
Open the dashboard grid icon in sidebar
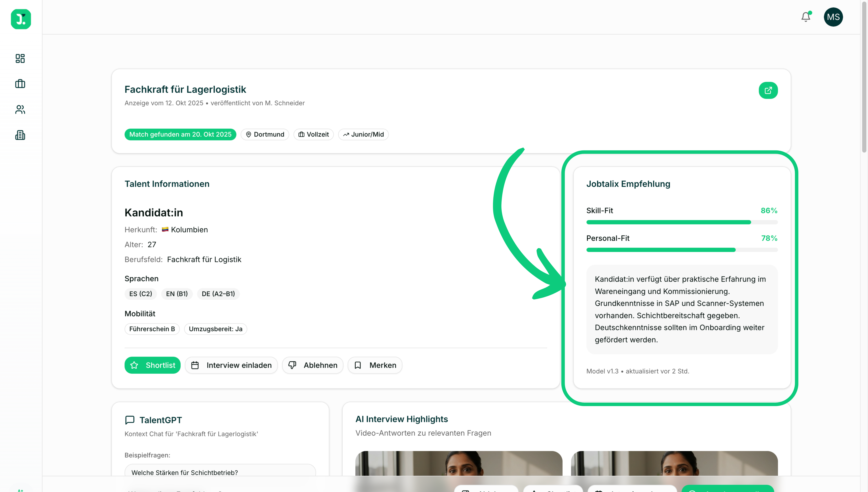[x=20, y=58]
